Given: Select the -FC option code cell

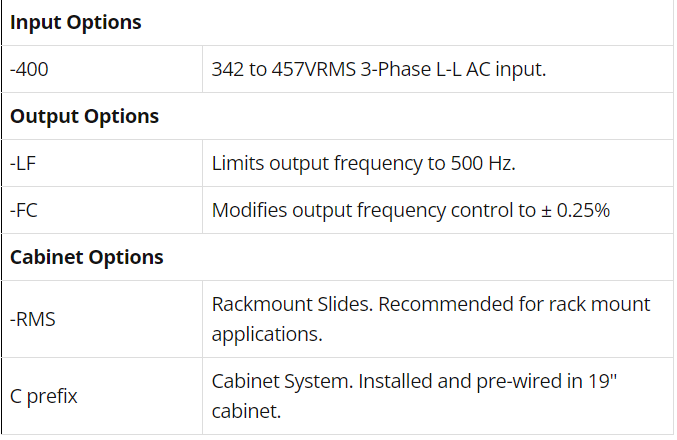Looking at the screenshot, I should 102,210.
